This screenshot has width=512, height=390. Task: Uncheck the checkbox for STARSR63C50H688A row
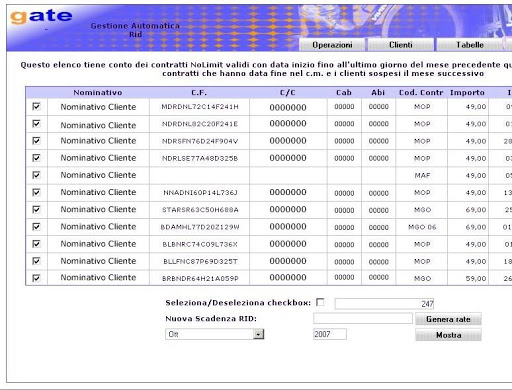pos(36,209)
